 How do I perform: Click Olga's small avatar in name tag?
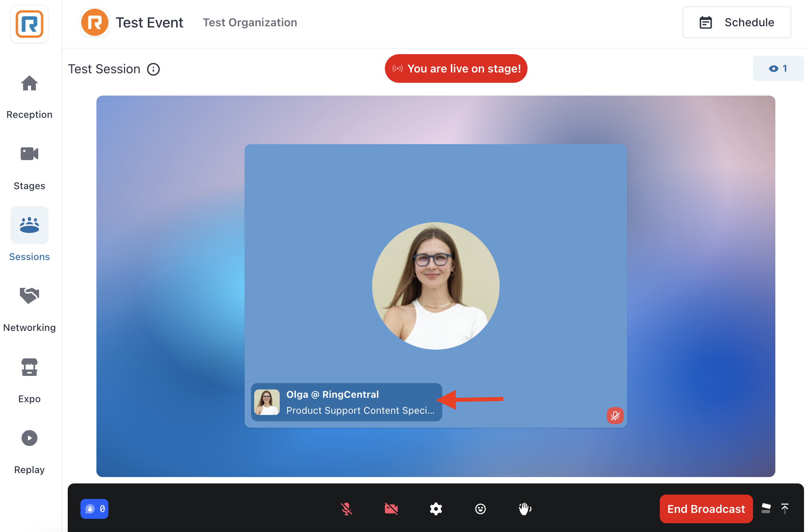click(267, 402)
